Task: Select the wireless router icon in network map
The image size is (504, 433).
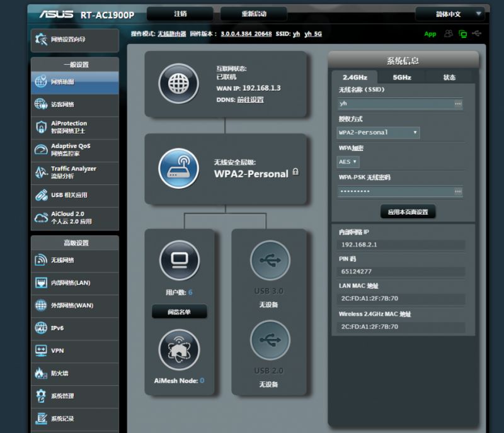Action: pyautogui.click(x=178, y=168)
